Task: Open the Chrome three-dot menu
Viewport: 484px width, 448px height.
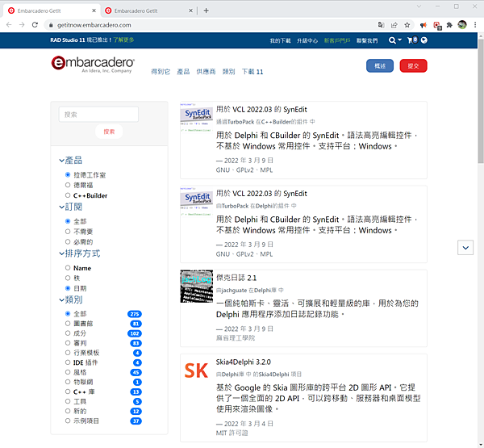Action: [475, 25]
